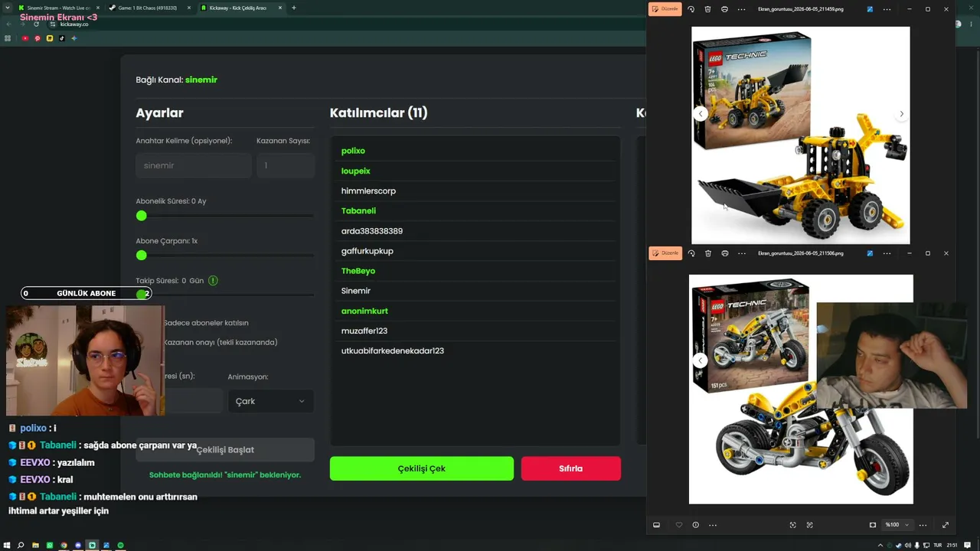
Task: Reload the kickaway.co page
Action: coord(36,24)
